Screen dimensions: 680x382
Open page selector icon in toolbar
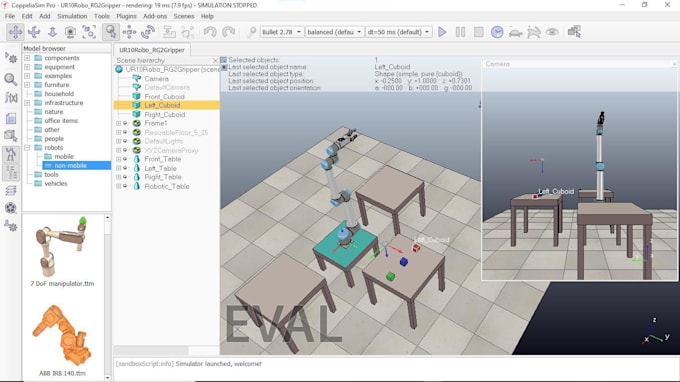coord(574,32)
